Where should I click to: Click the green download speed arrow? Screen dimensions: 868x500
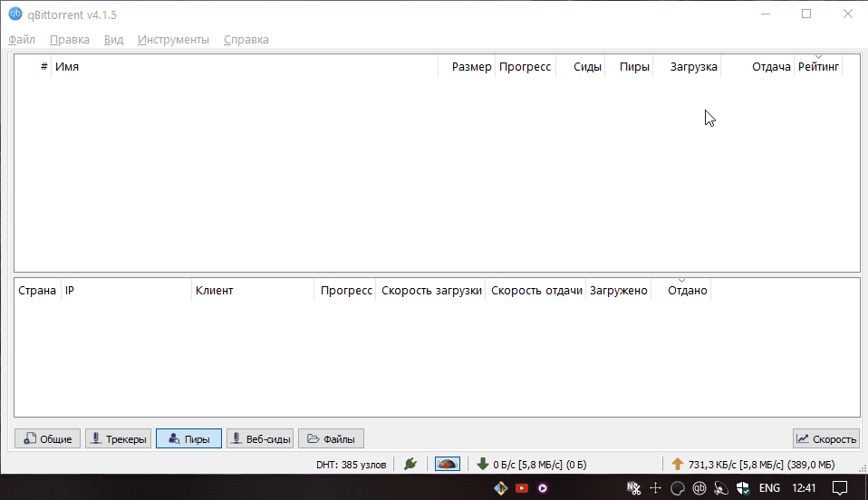coord(483,465)
